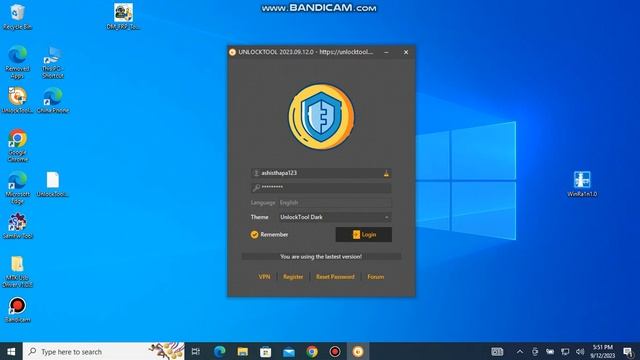Minimize the UnlockTool login window
This screenshot has width=640, height=360.
386,52
